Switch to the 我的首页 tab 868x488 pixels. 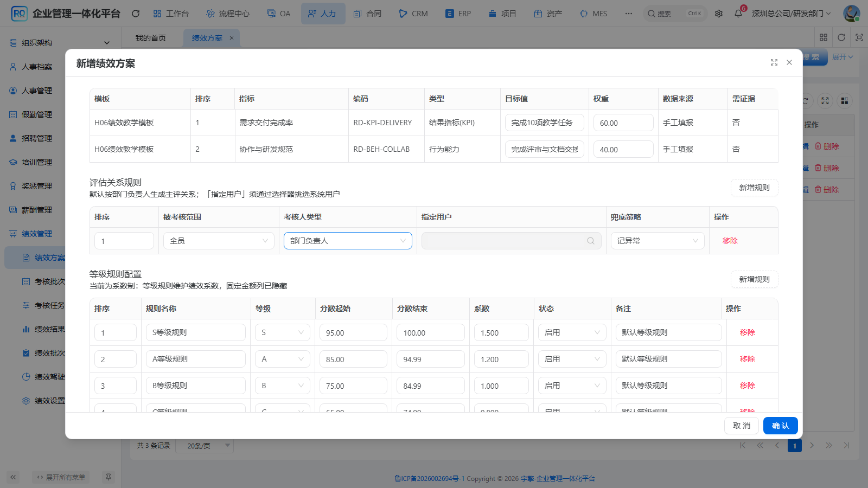pyautogui.click(x=151, y=38)
